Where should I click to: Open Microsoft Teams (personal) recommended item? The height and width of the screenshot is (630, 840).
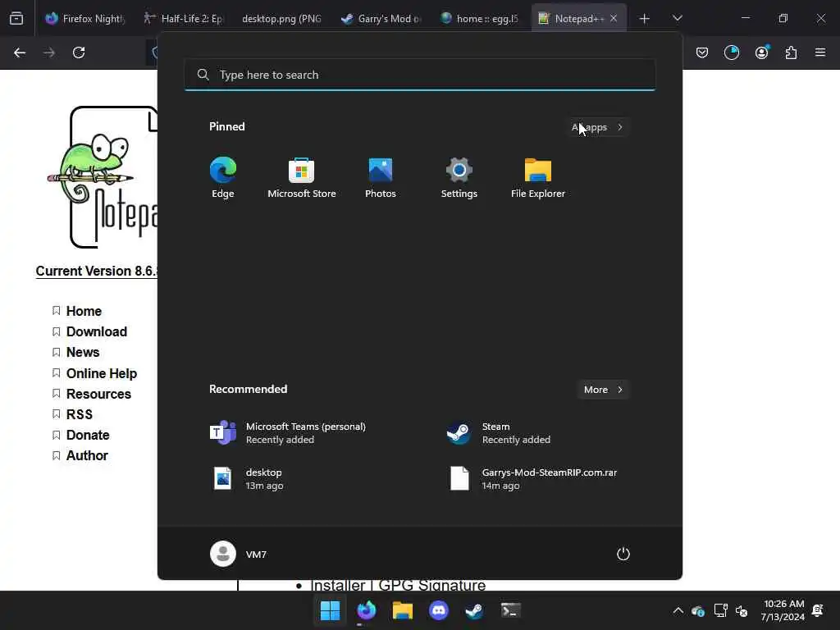[x=288, y=433]
